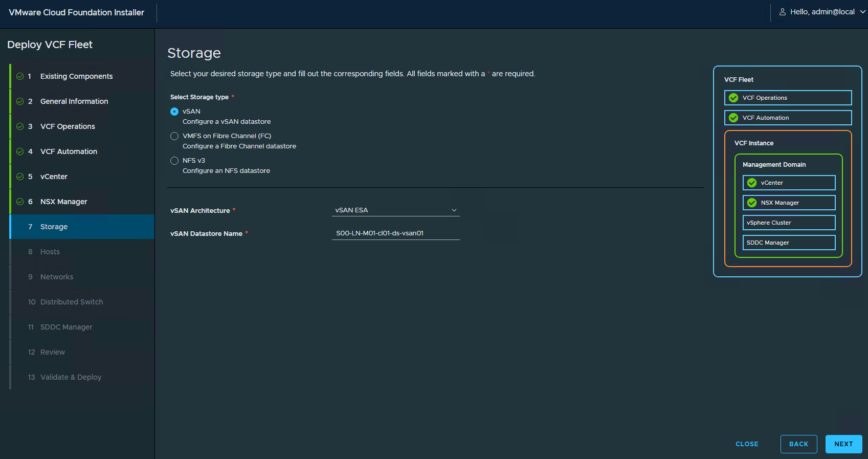868x459 pixels.
Task: Click the 'vSAN Datastore Name' field label
Action: pos(206,234)
